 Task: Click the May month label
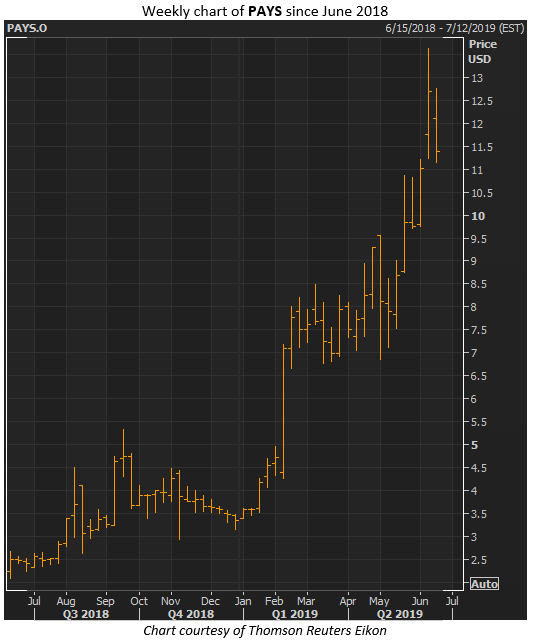pos(379,602)
